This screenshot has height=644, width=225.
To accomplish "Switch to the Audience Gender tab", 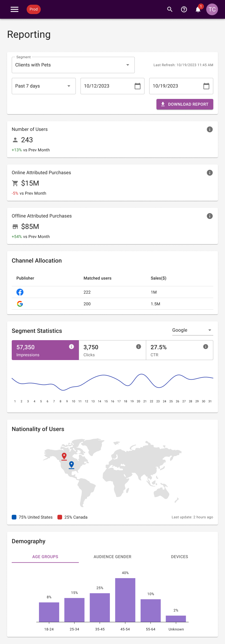I will 112,557.
